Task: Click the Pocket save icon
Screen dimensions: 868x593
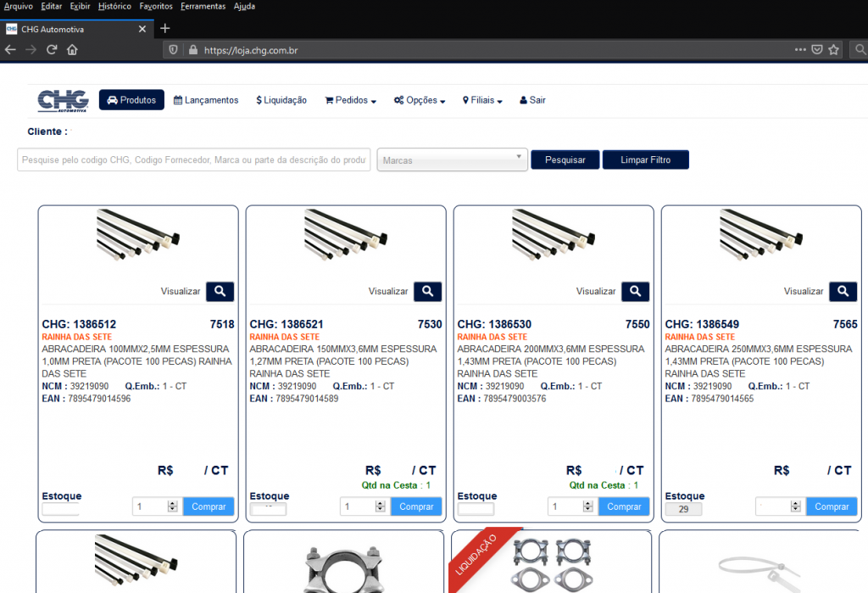Action: pos(817,50)
